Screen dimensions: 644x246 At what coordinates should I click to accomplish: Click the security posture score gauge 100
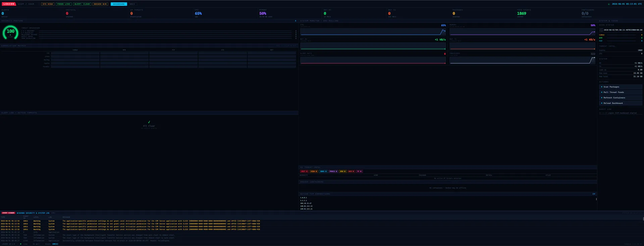click(11, 33)
